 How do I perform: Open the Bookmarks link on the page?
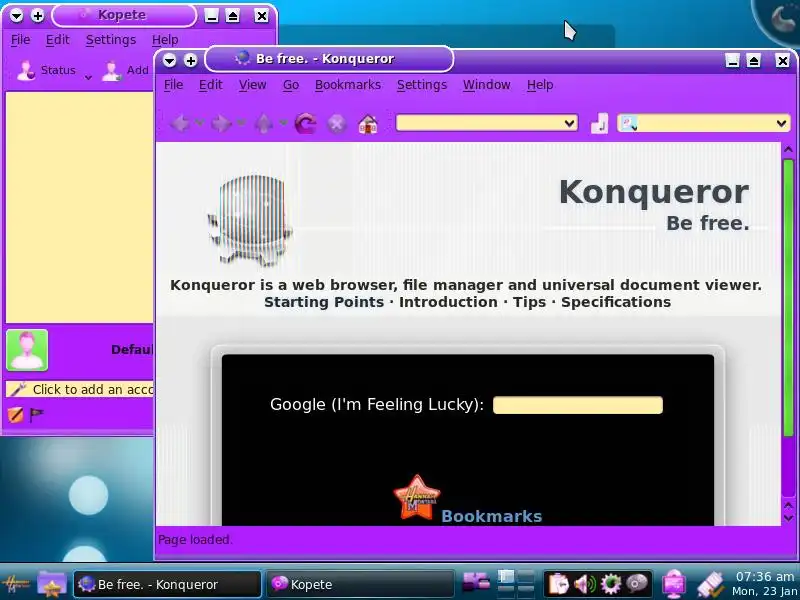click(491, 516)
